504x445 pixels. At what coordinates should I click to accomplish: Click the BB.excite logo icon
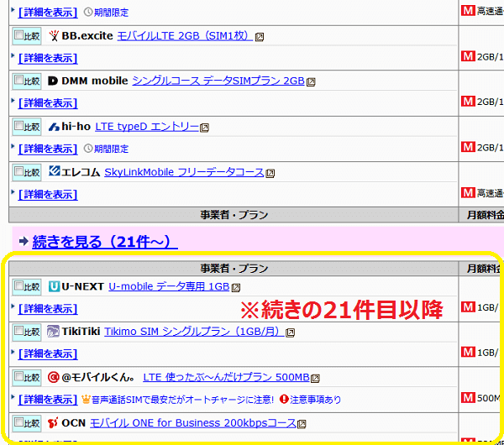point(54,35)
